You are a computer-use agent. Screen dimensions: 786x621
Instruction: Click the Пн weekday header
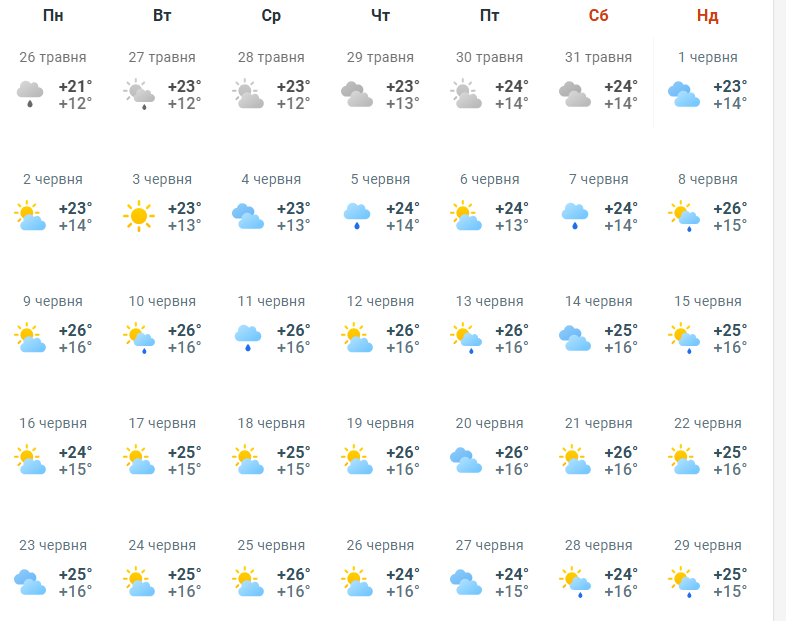tap(53, 16)
